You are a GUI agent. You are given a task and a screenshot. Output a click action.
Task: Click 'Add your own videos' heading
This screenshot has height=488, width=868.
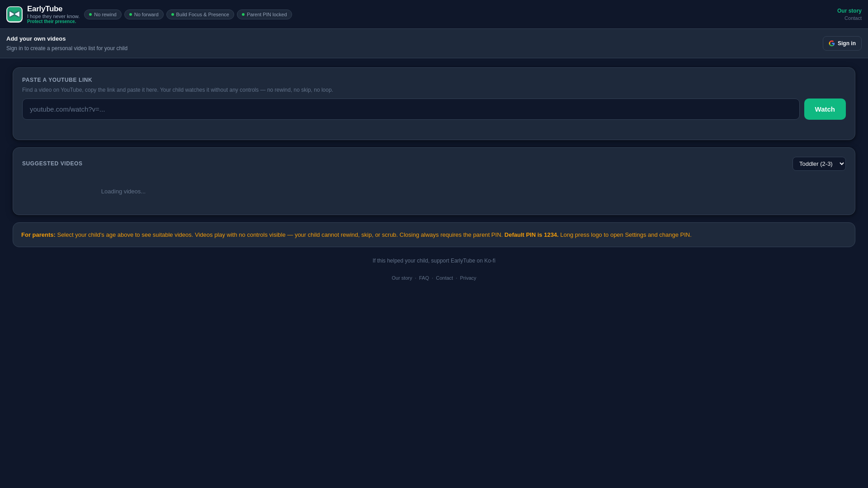[x=36, y=39]
